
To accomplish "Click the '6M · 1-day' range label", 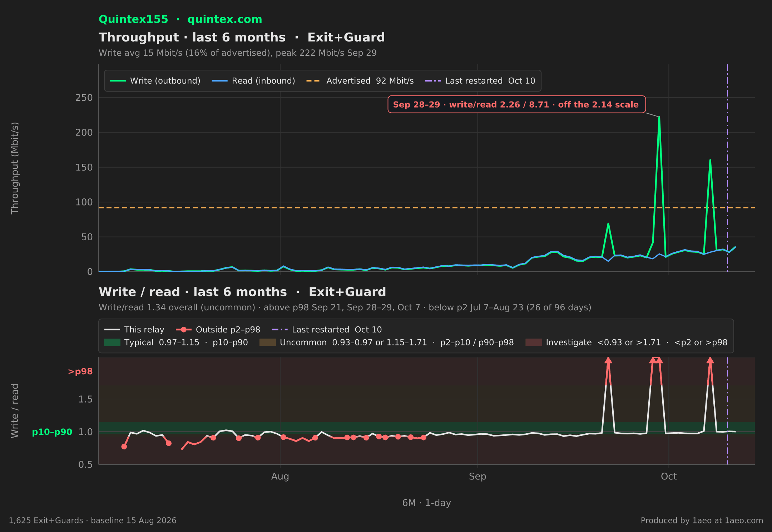I will point(427,503).
